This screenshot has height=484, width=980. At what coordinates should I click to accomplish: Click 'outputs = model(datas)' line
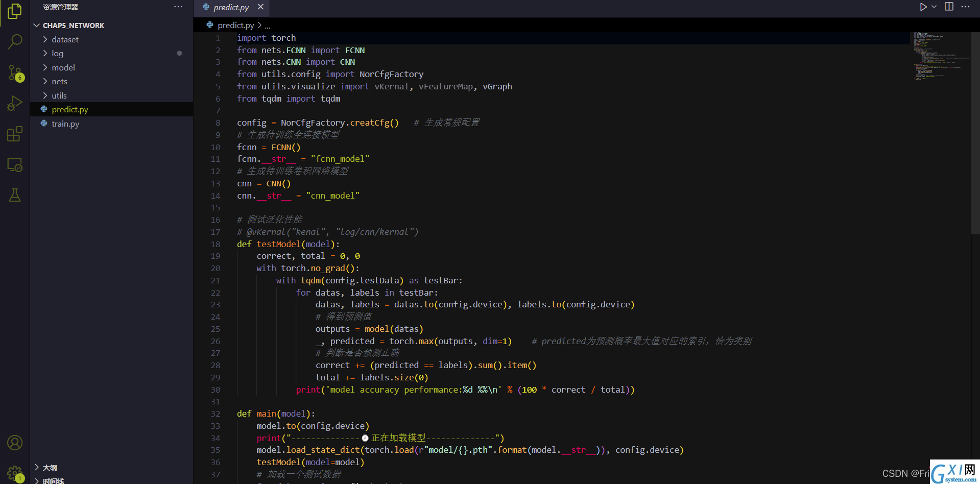coord(369,329)
